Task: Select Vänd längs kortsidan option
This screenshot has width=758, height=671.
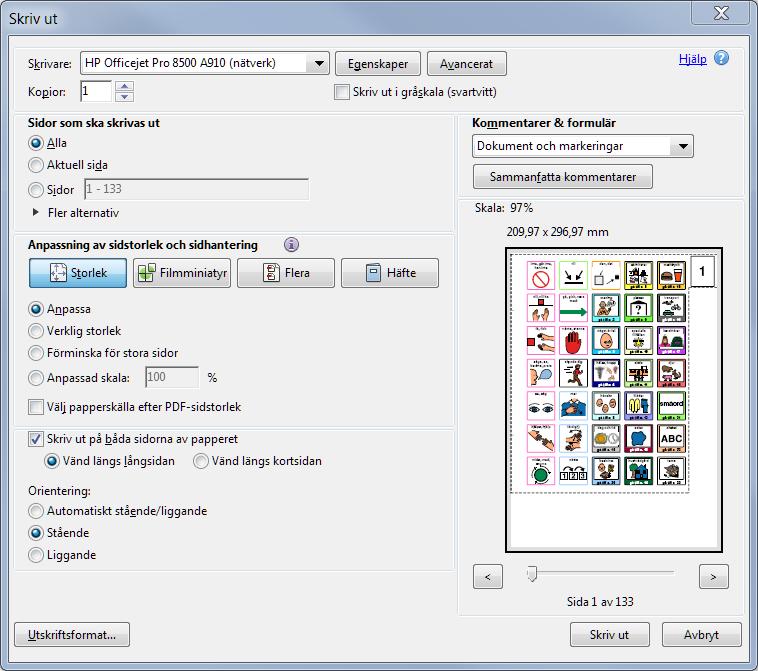Action: pyautogui.click(x=201, y=461)
